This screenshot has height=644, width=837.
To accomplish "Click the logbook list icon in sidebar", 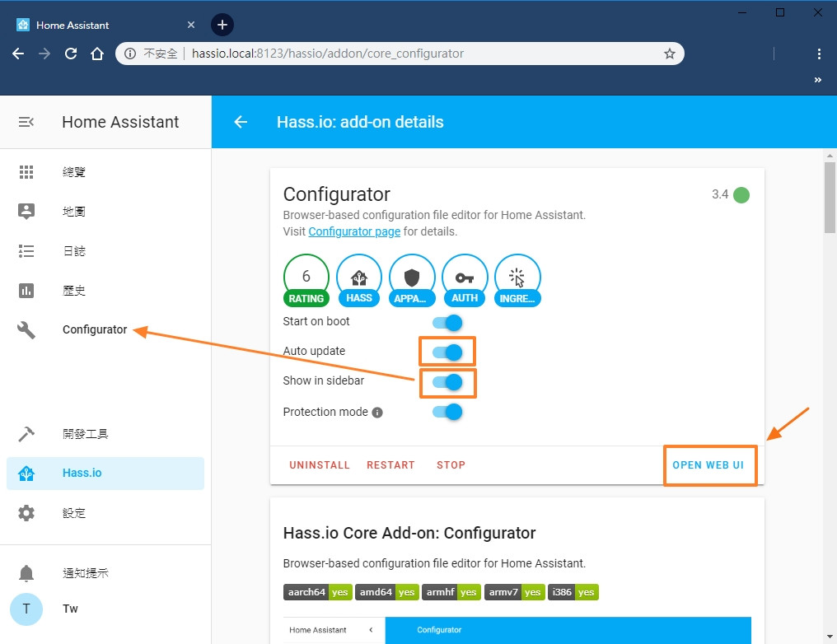I will tap(26, 251).
